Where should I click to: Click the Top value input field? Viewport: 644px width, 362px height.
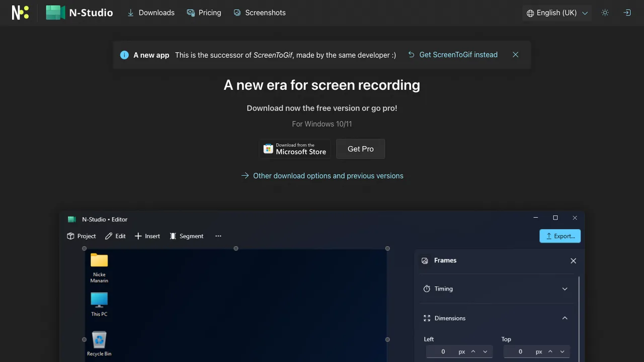tap(521, 351)
